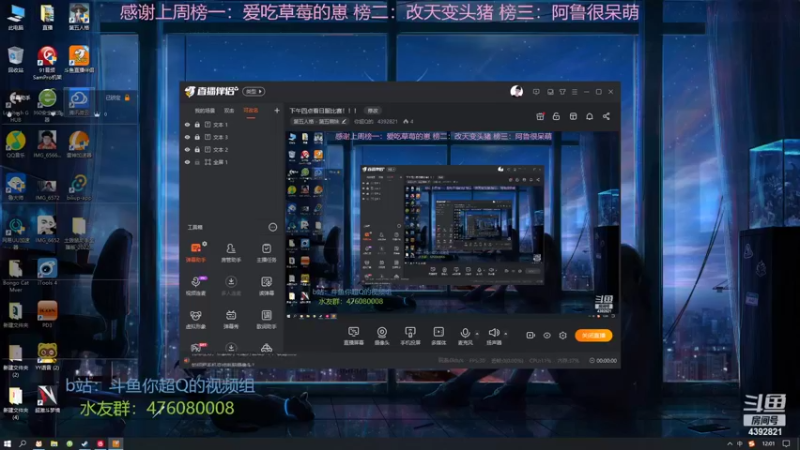Click the funnel-shaped icon in the title bar
The width and height of the screenshot is (800, 450).
[562, 92]
